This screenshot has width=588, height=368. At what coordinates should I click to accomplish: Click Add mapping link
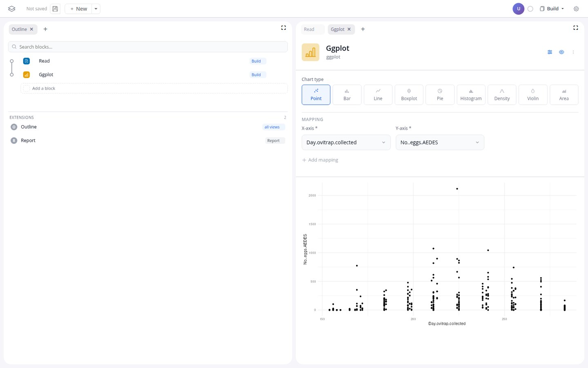tap(320, 160)
